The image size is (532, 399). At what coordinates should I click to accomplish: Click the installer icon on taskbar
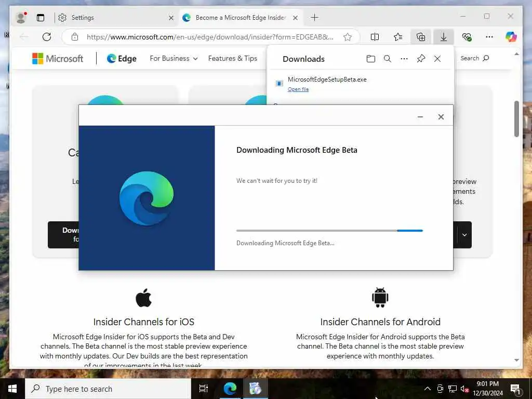click(x=255, y=389)
